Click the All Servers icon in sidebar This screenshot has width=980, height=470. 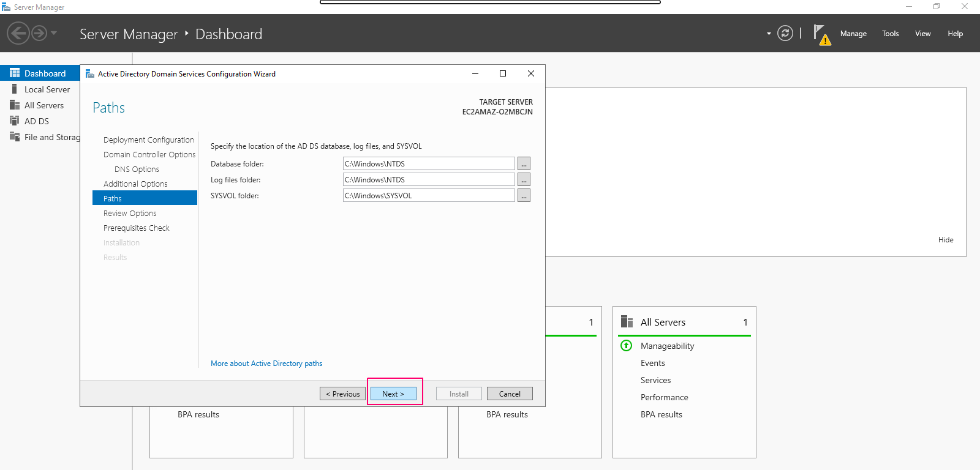pyautogui.click(x=15, y=105)
